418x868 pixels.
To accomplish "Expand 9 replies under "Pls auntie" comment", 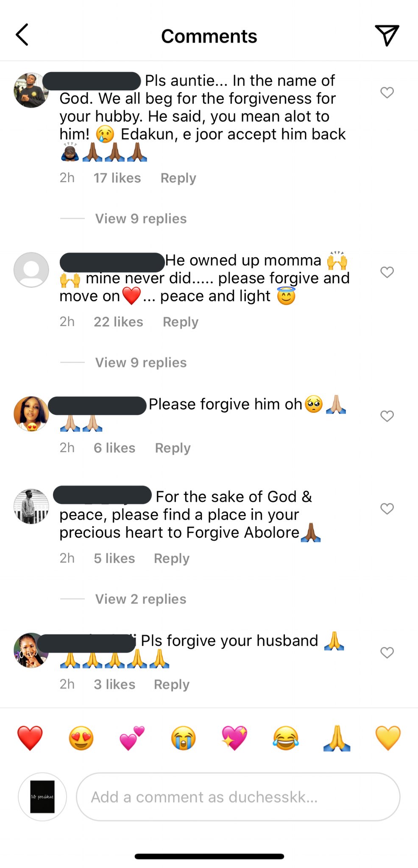I will [x=141, y=219].
